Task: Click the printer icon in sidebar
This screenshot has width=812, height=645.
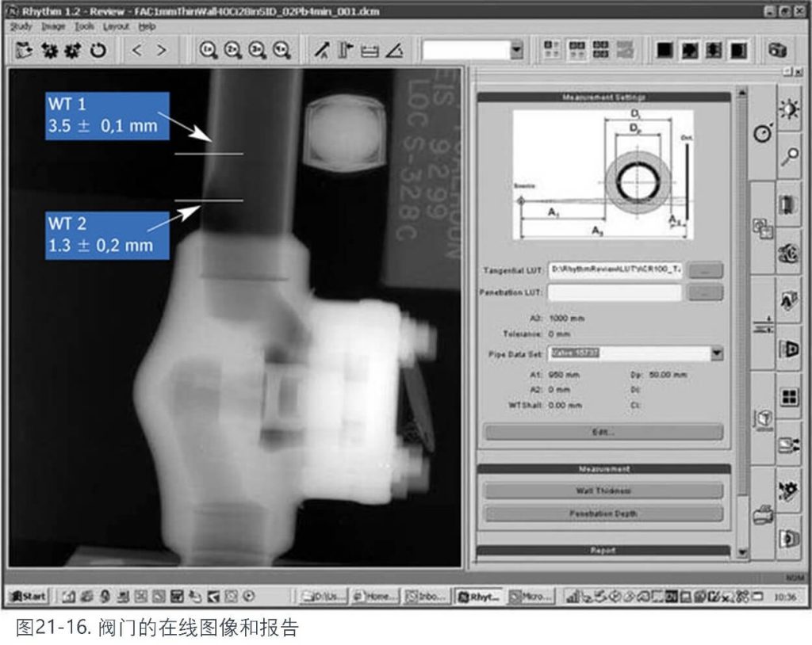Action: click(763, 514)
